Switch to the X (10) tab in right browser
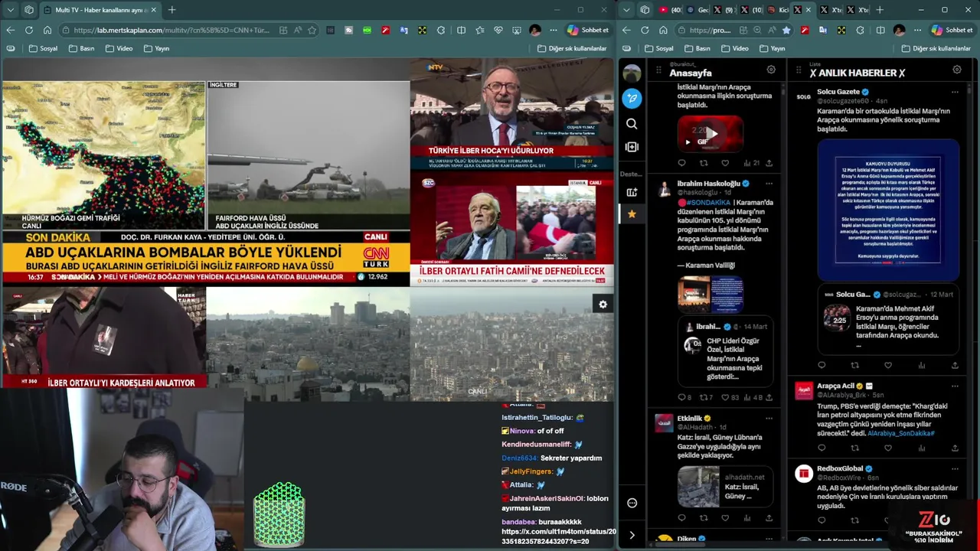Image resolution: width=980 pixels, height=551 pixels. coord(750,10)
